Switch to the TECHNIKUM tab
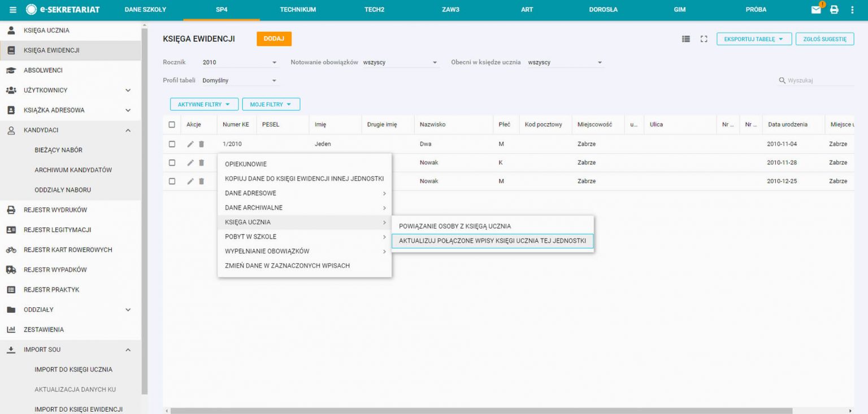This screenshot has width=868, height=414. click(298, 10)
